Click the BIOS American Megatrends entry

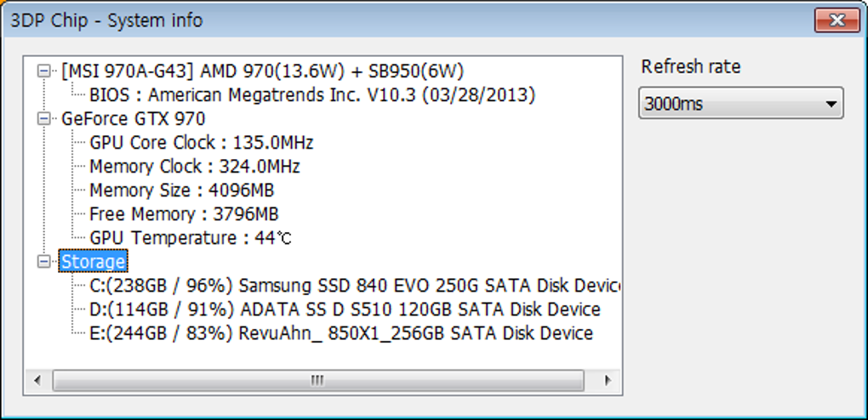pos(311,95)
